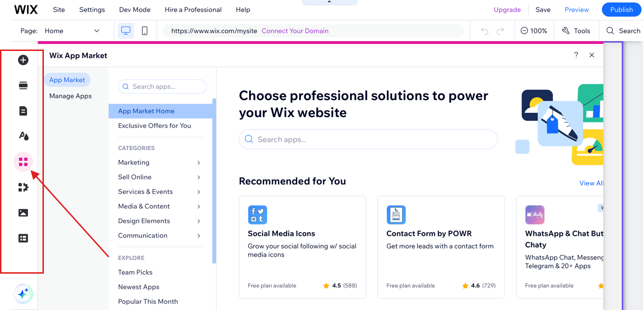Open the Add Elements plus icon
The image size is (644, 310).
click(23, 60)
